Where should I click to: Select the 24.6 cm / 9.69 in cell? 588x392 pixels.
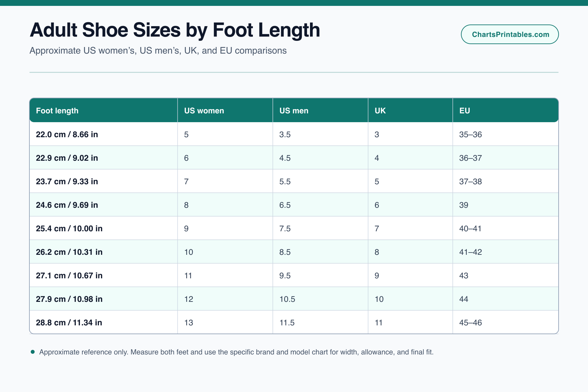(104, 205)
